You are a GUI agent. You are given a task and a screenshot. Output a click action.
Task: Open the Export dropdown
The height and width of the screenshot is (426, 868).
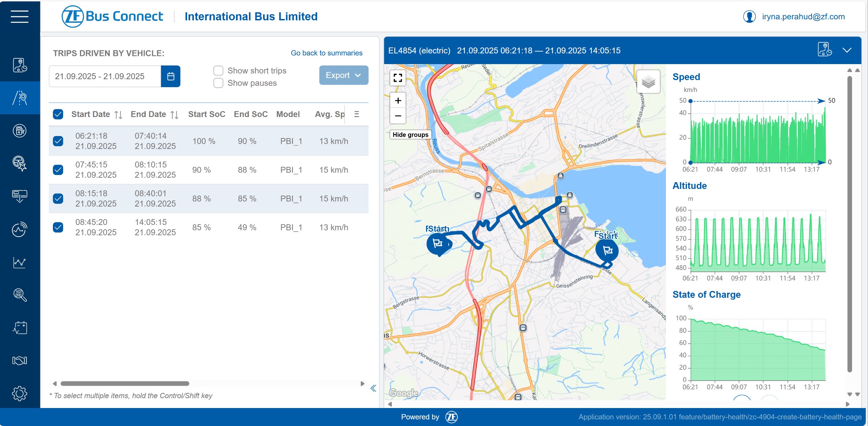[343, 75]
